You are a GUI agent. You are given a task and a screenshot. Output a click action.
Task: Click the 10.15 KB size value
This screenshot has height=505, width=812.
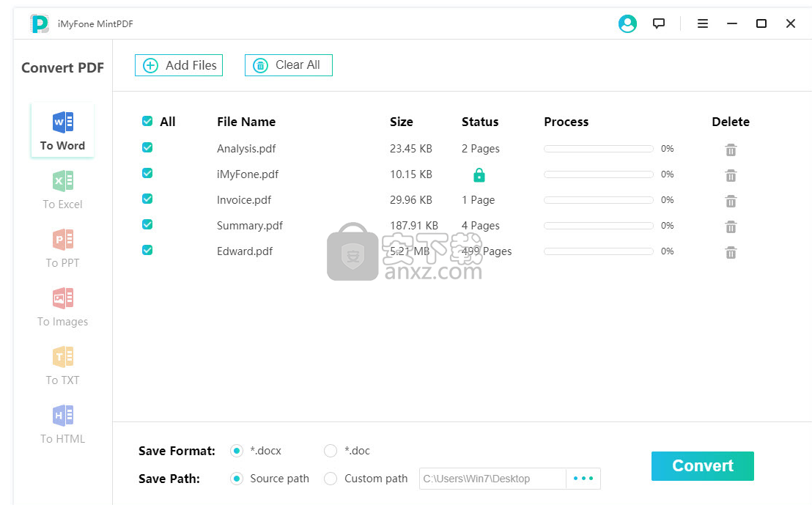point(410,174)
